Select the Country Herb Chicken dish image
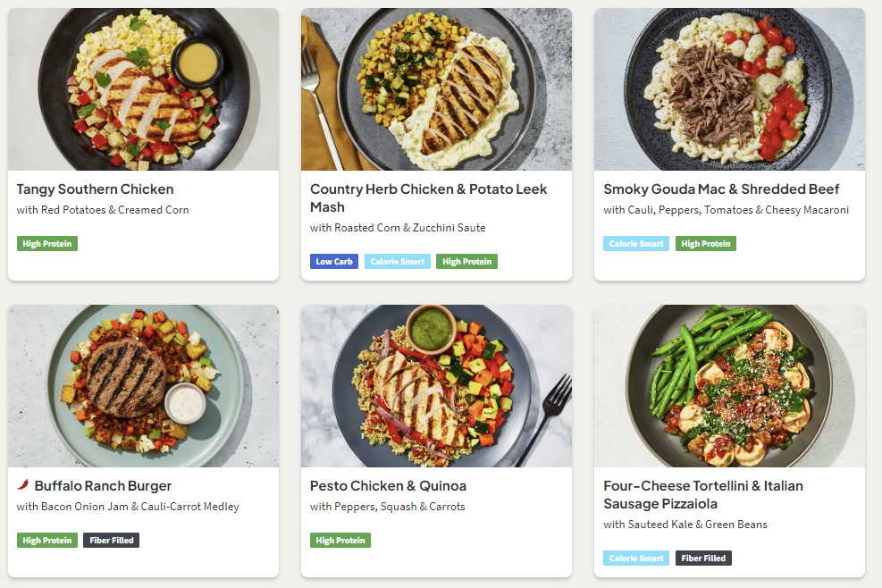882x588 pixels. point(436,89)
